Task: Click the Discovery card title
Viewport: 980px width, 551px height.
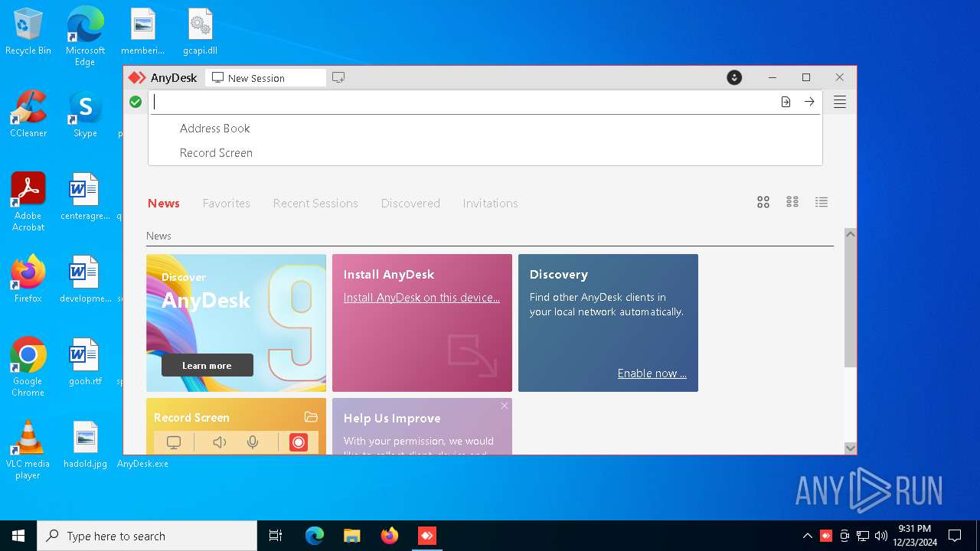Action: 559,274
